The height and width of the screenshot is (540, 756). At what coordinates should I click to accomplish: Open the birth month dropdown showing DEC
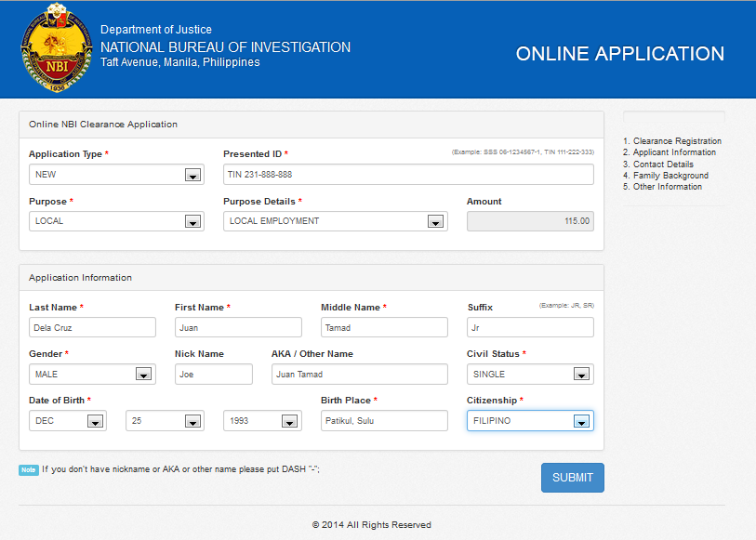tap(68, 420)
